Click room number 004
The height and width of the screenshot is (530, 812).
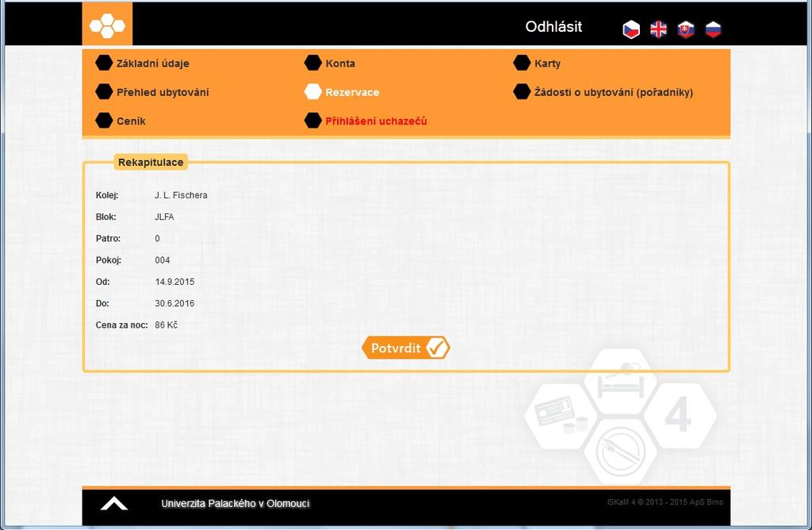click(x=162, y=260)
